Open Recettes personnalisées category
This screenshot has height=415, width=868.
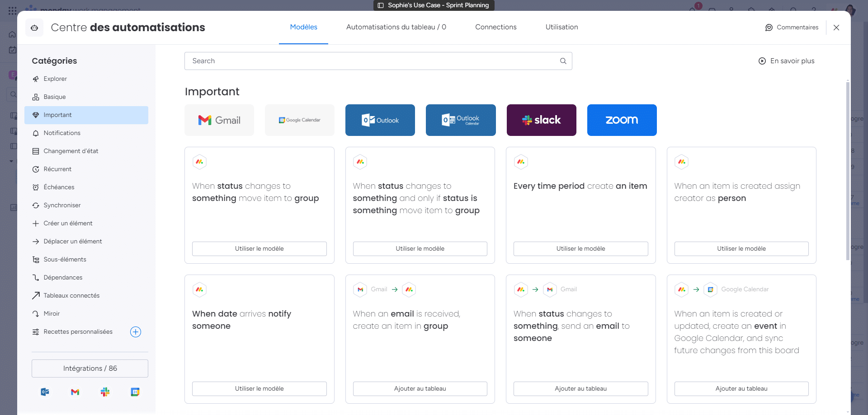(78, 332)
